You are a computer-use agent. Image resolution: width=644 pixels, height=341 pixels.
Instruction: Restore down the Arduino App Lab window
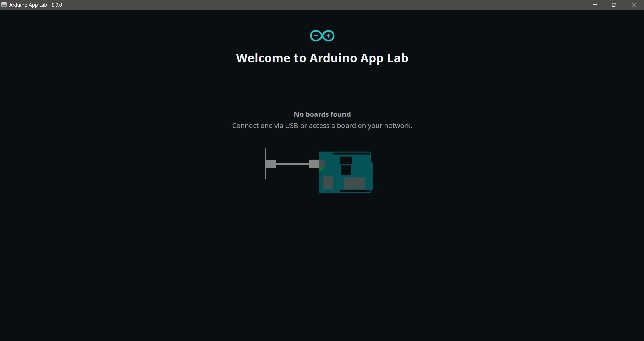(x=614, y=5)
